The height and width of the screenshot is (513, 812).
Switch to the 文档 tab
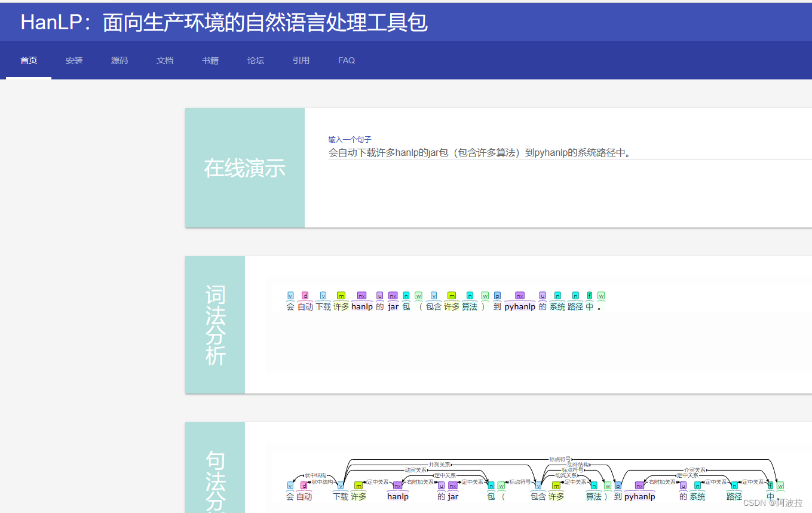(x=165, y=60)
